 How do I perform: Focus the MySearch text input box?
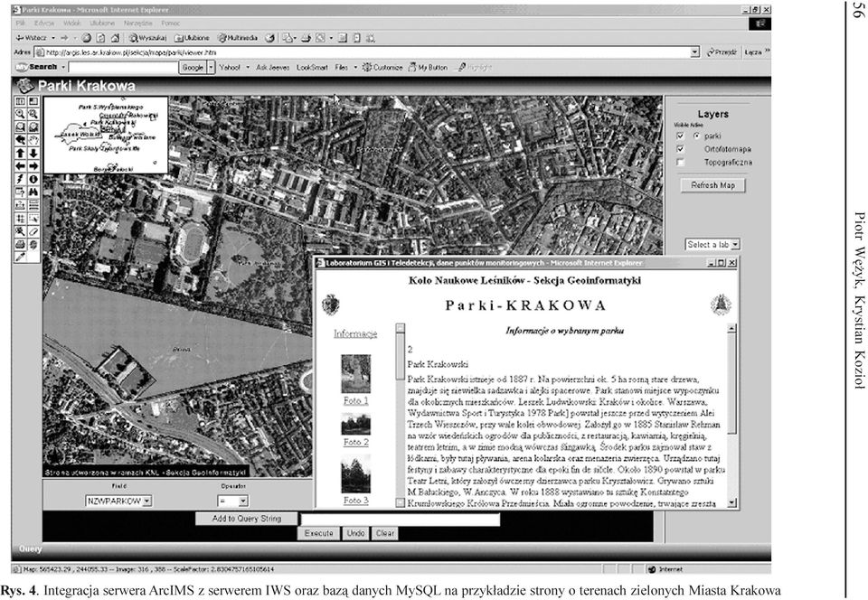point(123,68)
